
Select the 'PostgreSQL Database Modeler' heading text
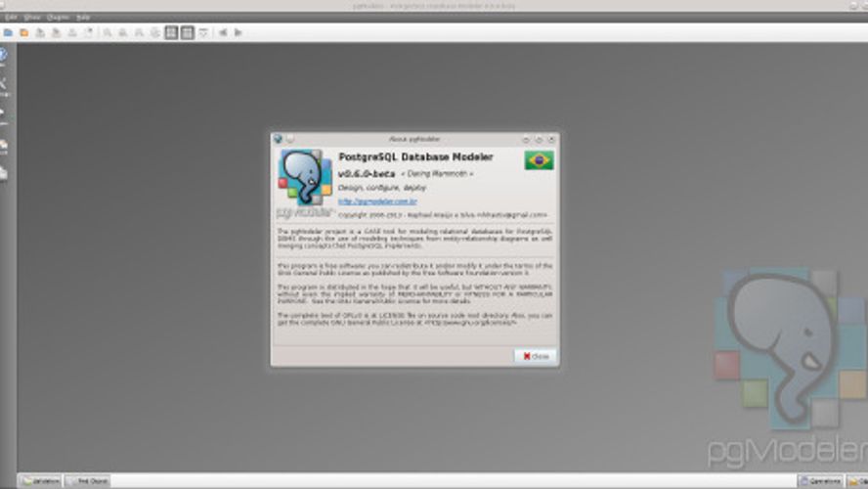tap(415, 156)
